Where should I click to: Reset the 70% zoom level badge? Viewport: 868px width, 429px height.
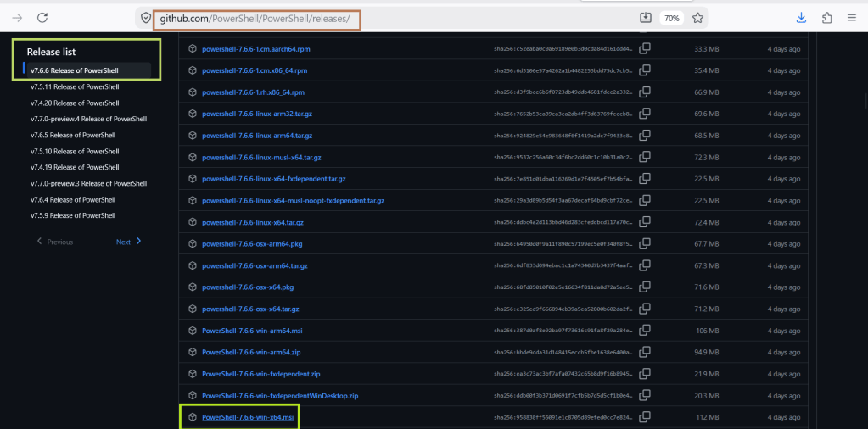(671, 19)
